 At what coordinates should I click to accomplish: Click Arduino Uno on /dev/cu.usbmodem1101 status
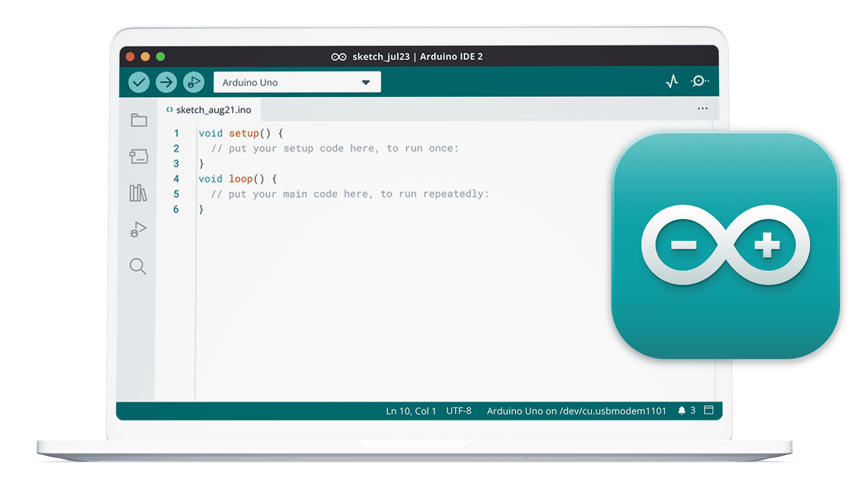tap(577, 411)
